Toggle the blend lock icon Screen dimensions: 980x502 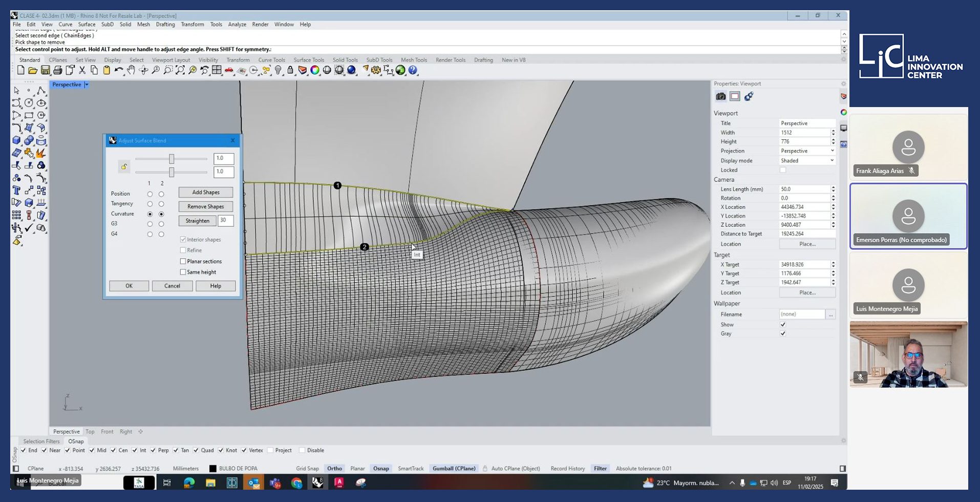(124, 166)
